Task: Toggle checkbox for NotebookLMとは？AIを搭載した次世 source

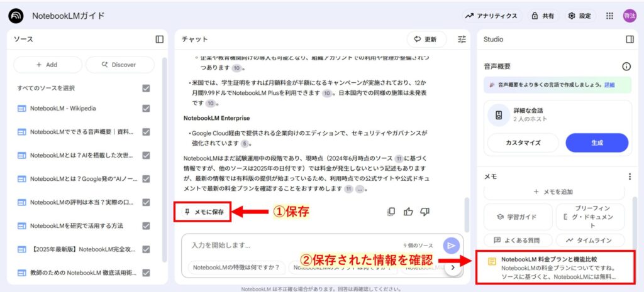Action: pyautogui.click(x=146, y=156)
